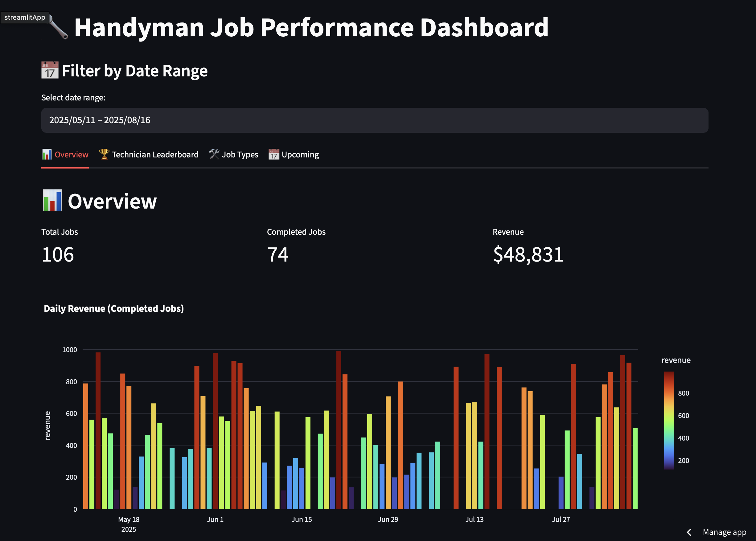The width and height of the screenshot is (756, 541).
Task: Open the Job Types tab
Action: [240, 154]
